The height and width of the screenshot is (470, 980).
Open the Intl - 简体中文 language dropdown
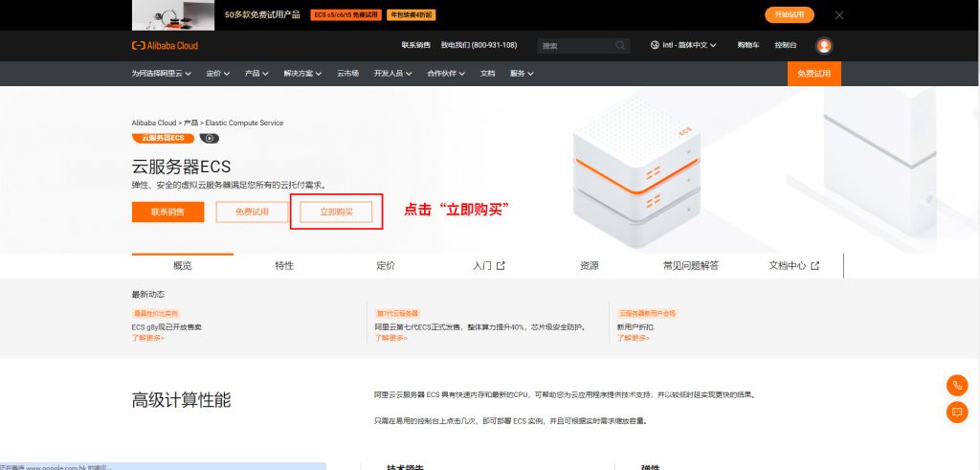pyautogui.click(x=683, y=46)
